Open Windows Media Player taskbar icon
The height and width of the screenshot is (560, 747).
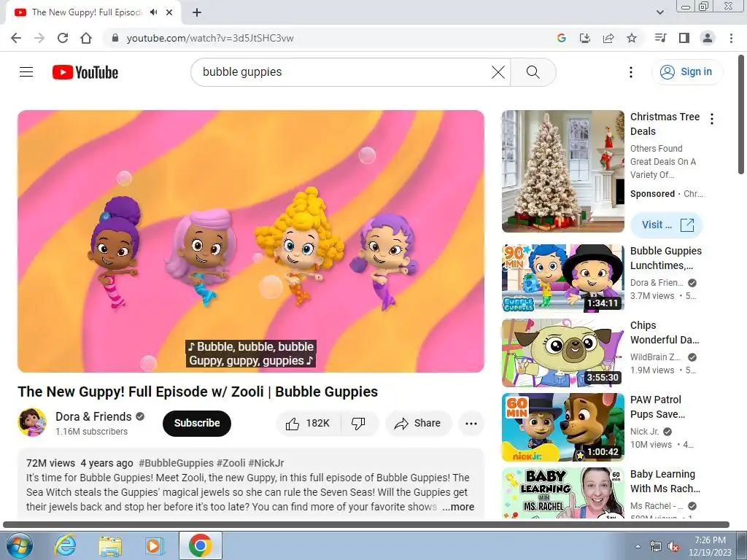coord(154,545)
